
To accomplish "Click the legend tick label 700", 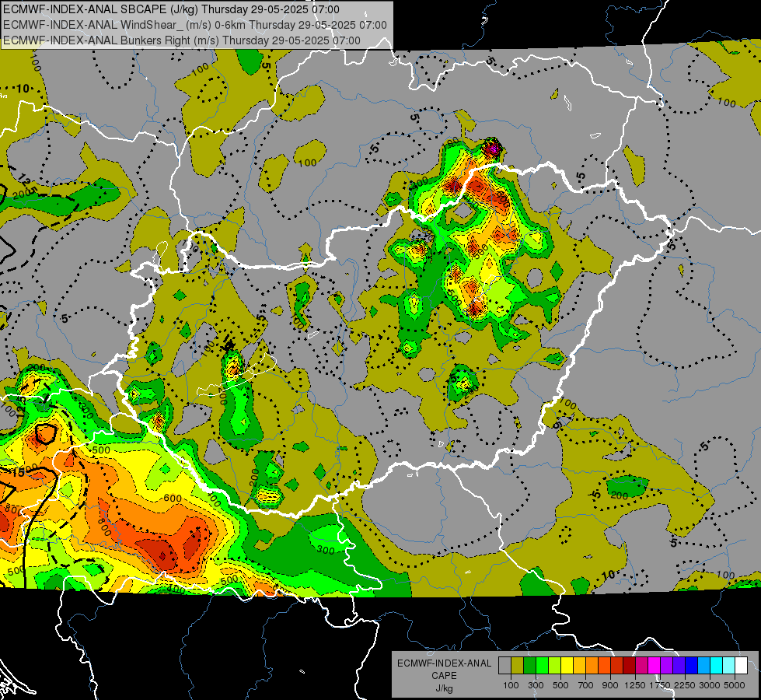I will 585,685.
